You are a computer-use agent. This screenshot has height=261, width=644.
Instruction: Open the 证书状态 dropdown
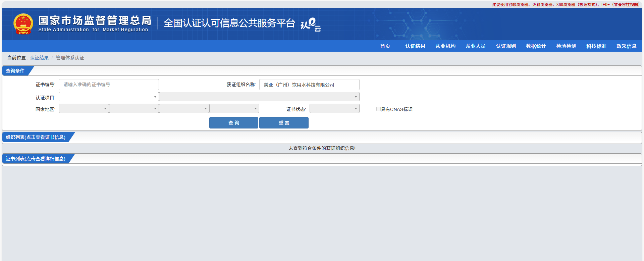point(334,108)
